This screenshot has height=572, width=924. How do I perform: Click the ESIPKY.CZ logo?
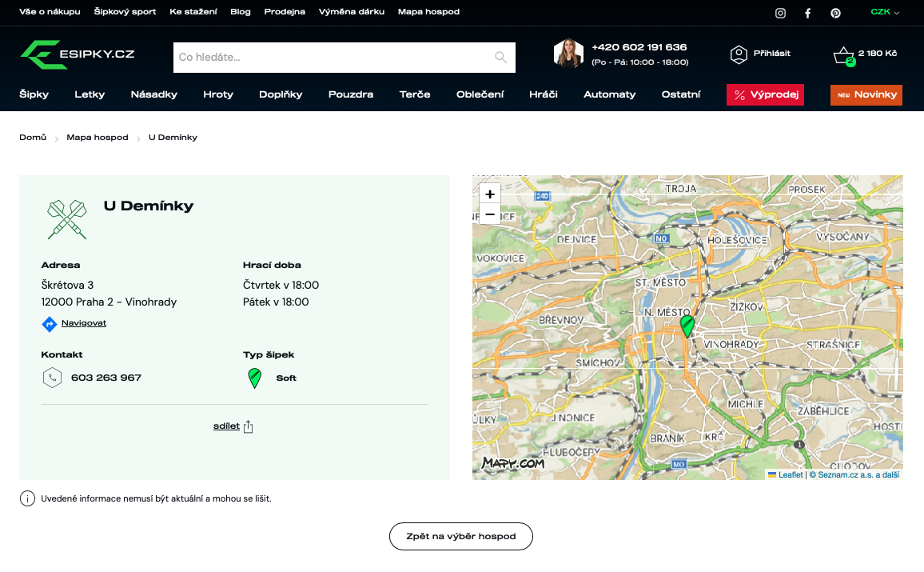[x=78, y=54]
